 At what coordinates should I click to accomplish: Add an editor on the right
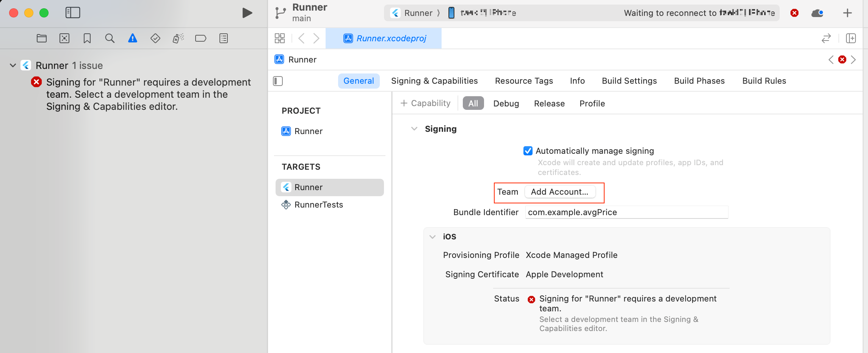(851, 38)
